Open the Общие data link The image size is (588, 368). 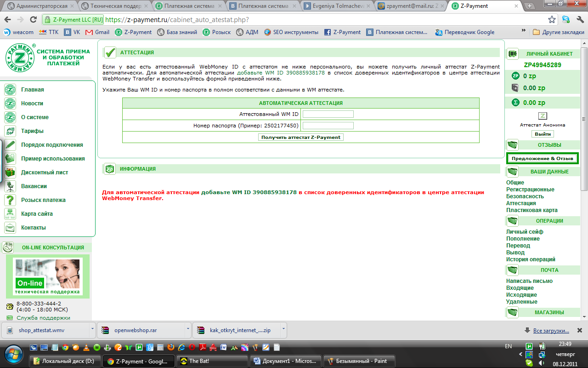click(x=515, y=183)
